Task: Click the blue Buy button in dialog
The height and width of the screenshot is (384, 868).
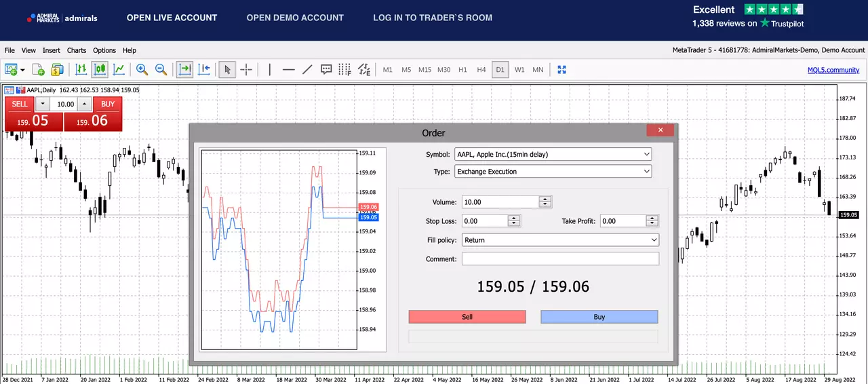Action: 599,317
